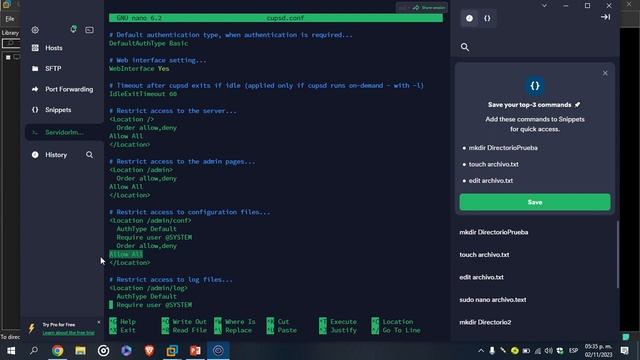This screenshot has width=640, height=360.
Task: Switch to history tab in right panel
Action: (469, 18)
